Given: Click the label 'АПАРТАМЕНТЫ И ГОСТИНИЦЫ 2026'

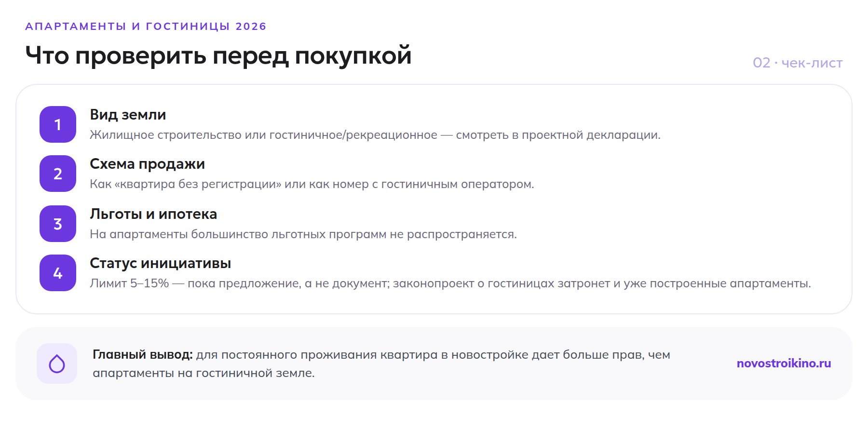Looking at the screenshot, I should [x=146, y=26].
